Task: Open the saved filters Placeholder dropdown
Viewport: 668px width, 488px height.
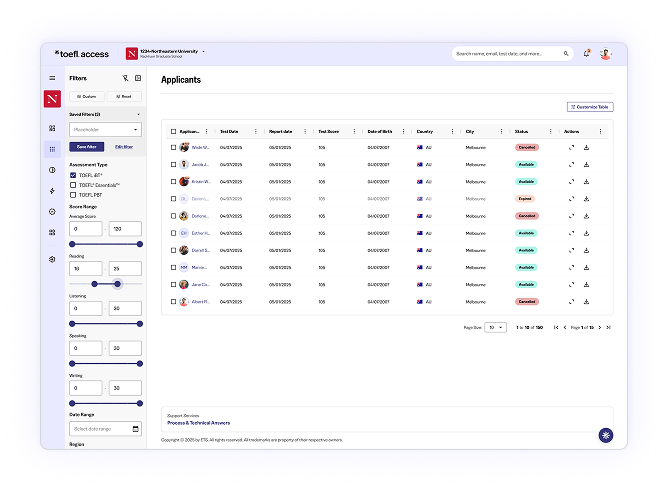Action: pyautogui.click(x=105, y=129)
